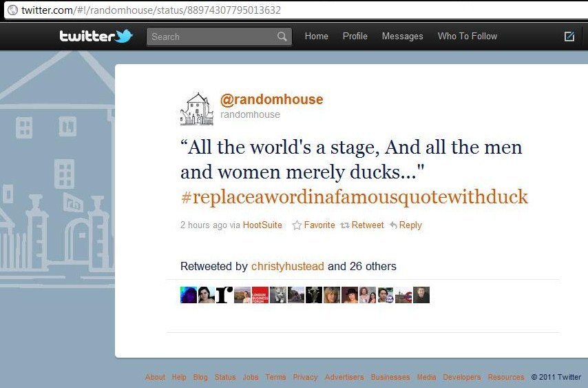Click the Retweet arrows icon
Image resolution: width=588 pixels, height=388 pixels.
[345, 225]
